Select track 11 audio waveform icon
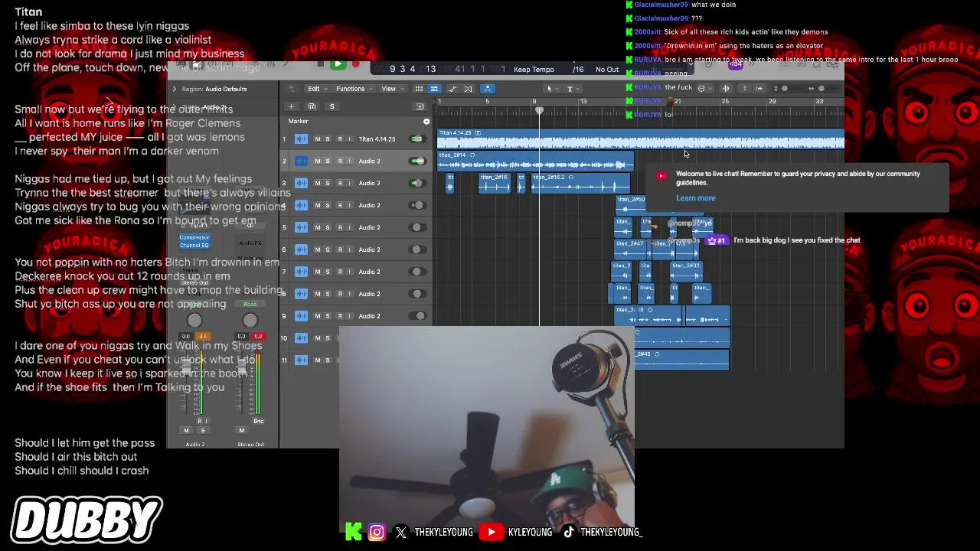Screen dimensions: 980x551 coord(301,360)
